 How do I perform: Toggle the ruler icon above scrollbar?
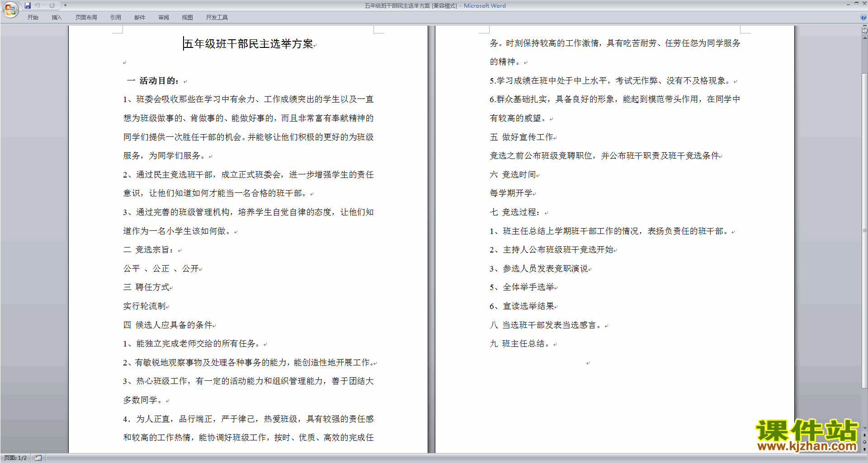tap(864, 31)
